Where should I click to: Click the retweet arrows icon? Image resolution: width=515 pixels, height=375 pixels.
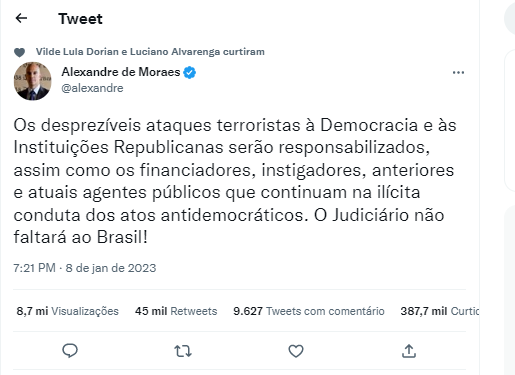[x=183, y=351]
